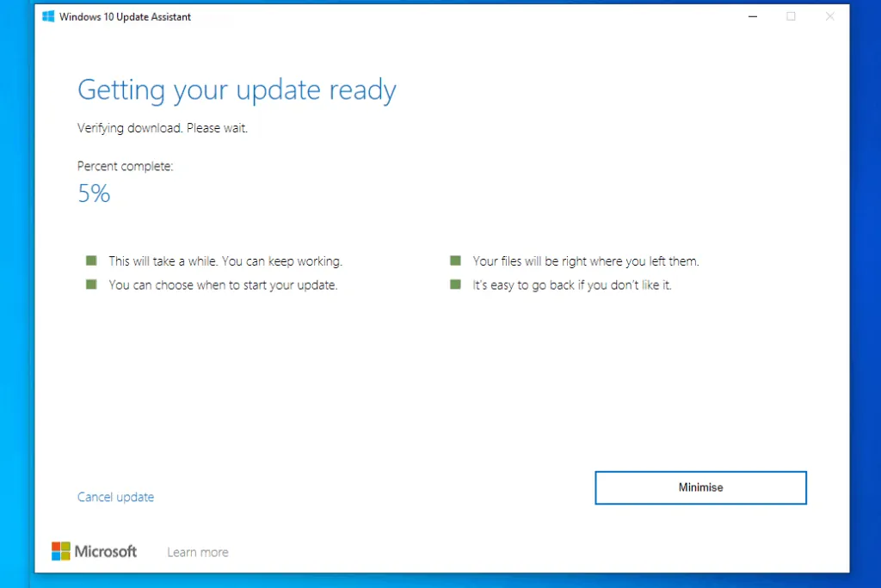Click "Your files will be right where" text
The width and height of the screenshot is (881, 588).
[585, 261]
